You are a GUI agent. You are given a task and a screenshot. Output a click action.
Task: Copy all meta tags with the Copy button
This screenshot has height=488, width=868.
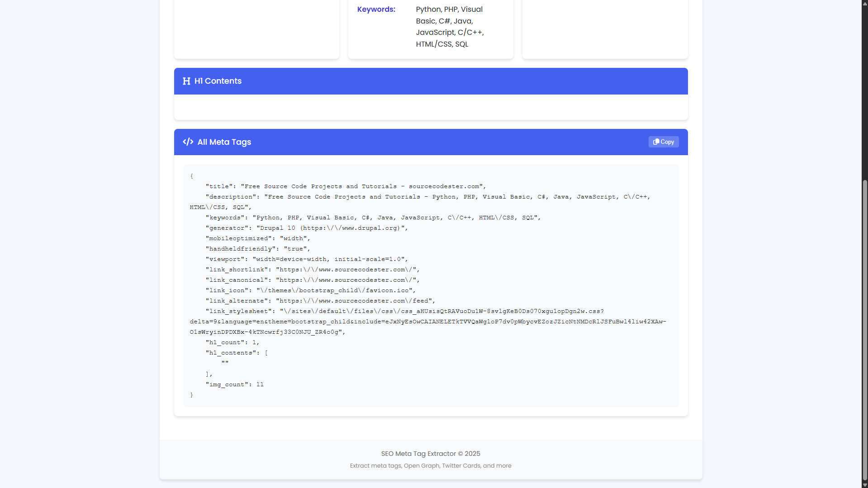[x=664, y=142]
